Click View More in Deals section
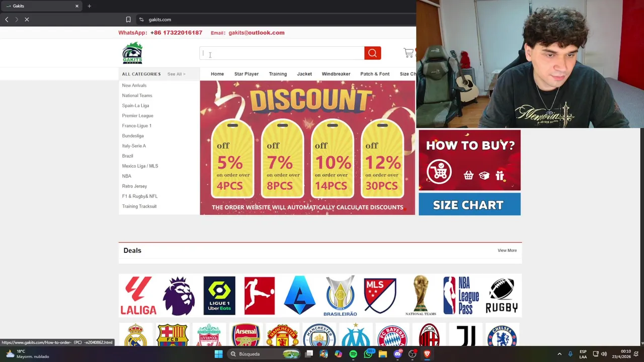The height and width of the screenshot is (362, 644). click(x=507, y=250)
